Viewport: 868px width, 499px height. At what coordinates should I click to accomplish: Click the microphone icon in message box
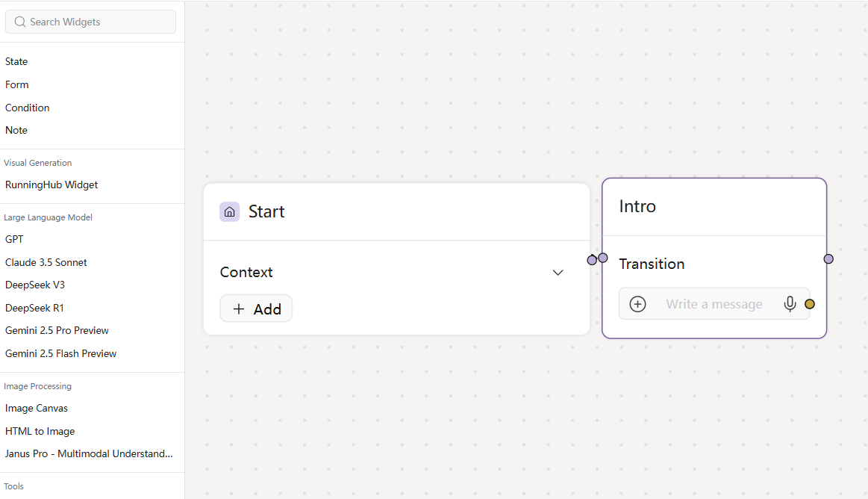(790, 304)
